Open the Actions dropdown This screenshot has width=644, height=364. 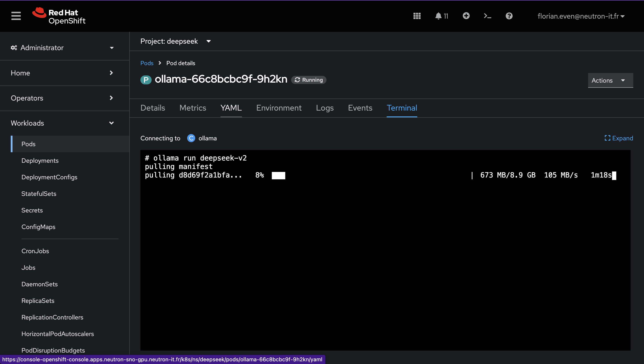coord(610,80)
